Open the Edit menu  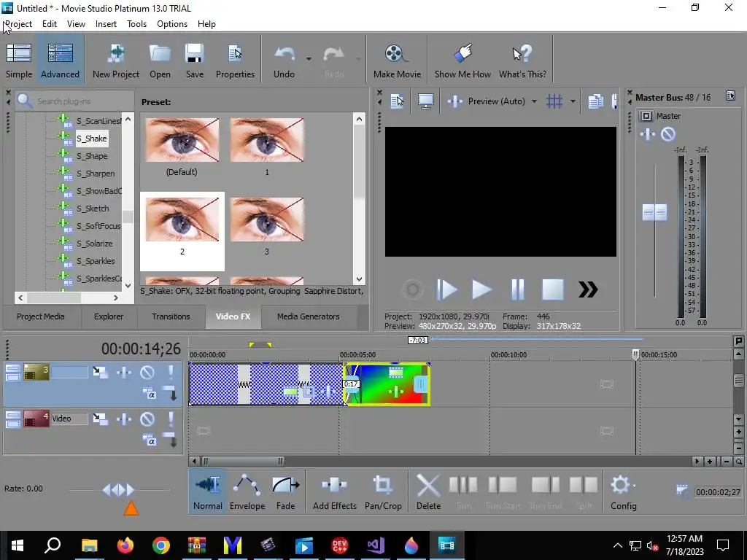click(50, 24)
